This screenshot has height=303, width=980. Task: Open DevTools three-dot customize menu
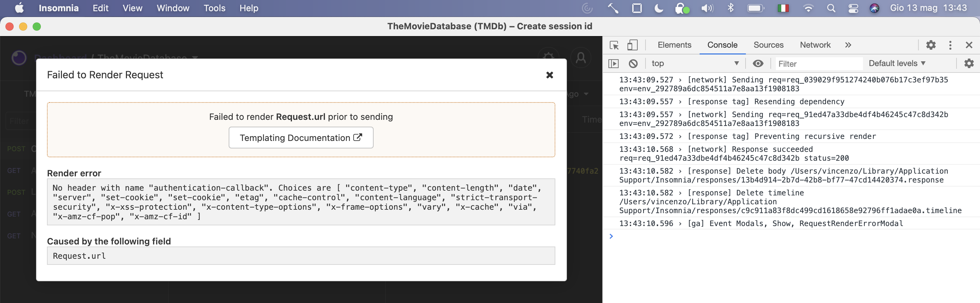950,45
